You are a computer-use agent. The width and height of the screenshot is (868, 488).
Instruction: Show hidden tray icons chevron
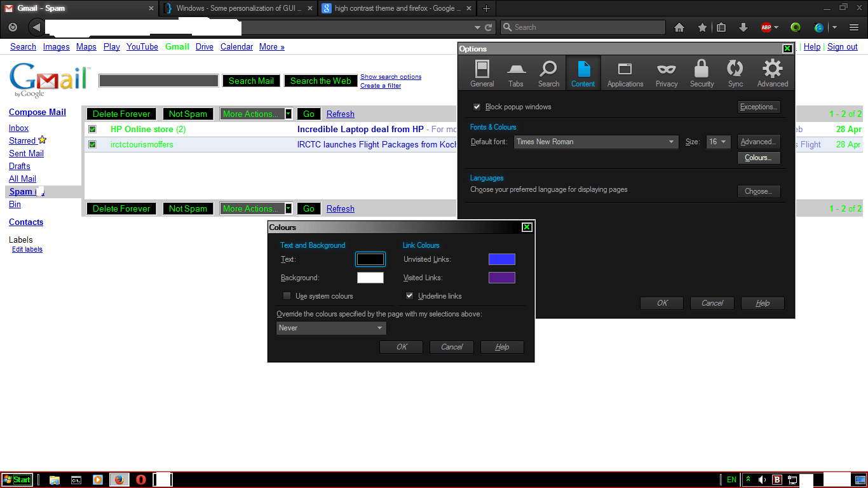(749, 480)
